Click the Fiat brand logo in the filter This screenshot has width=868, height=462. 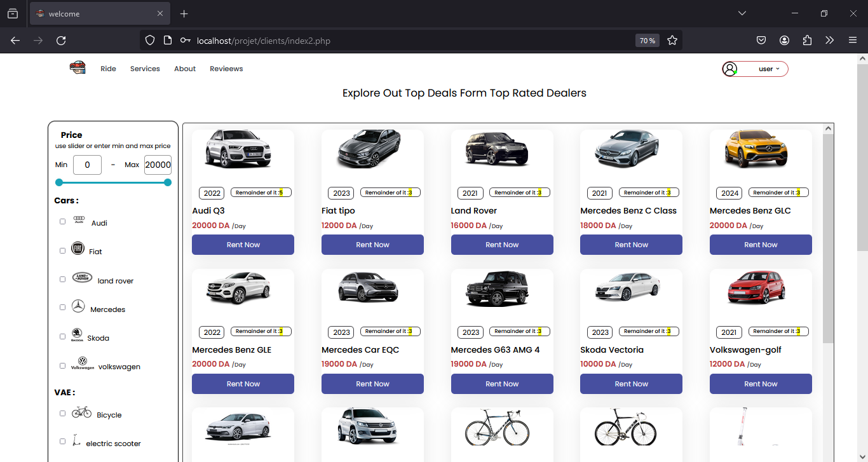pos(78,248)
